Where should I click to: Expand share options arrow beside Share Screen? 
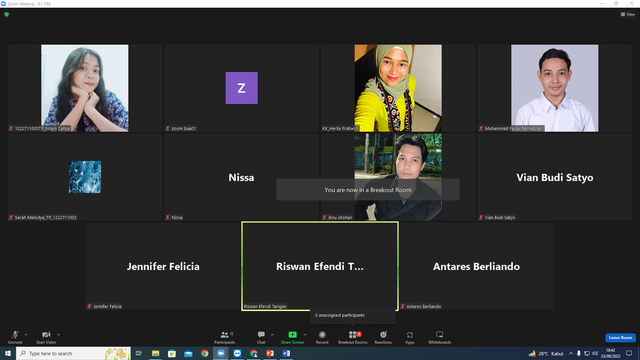point(305,335)
